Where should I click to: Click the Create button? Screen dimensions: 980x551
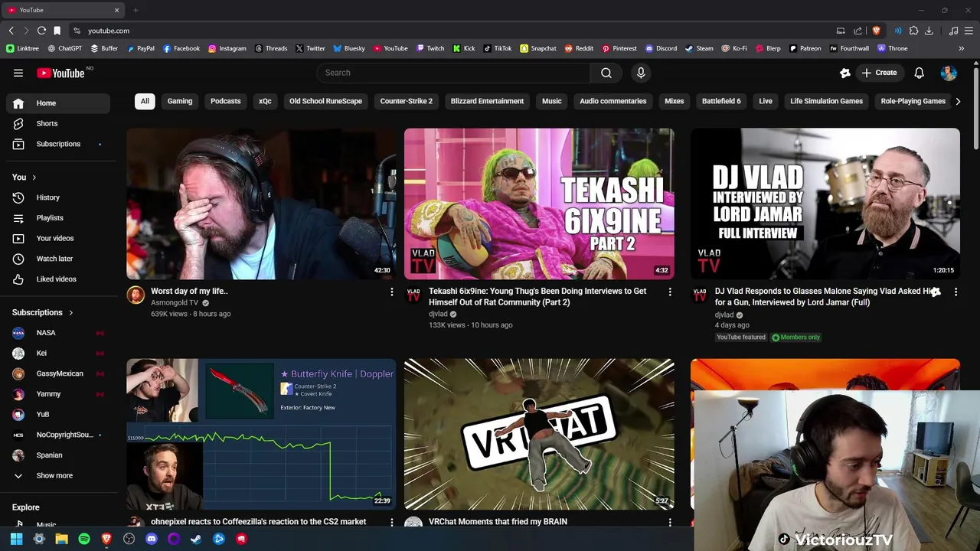(879, 73)
